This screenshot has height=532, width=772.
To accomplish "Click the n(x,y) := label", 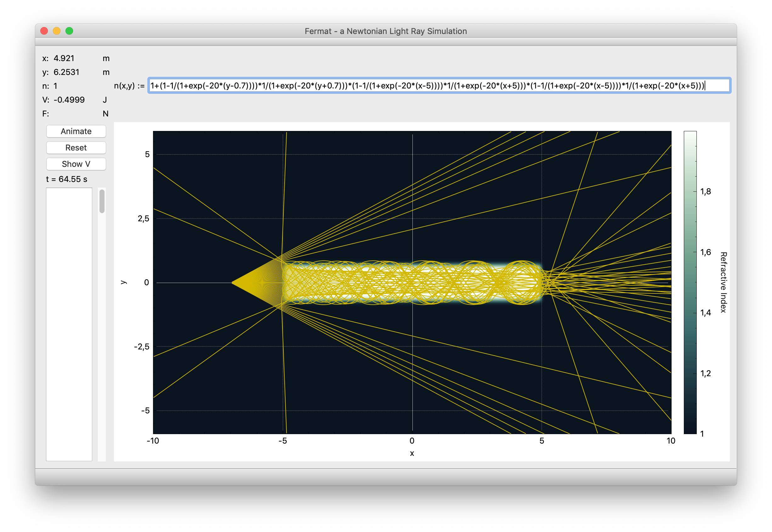I will pos(129,86).
